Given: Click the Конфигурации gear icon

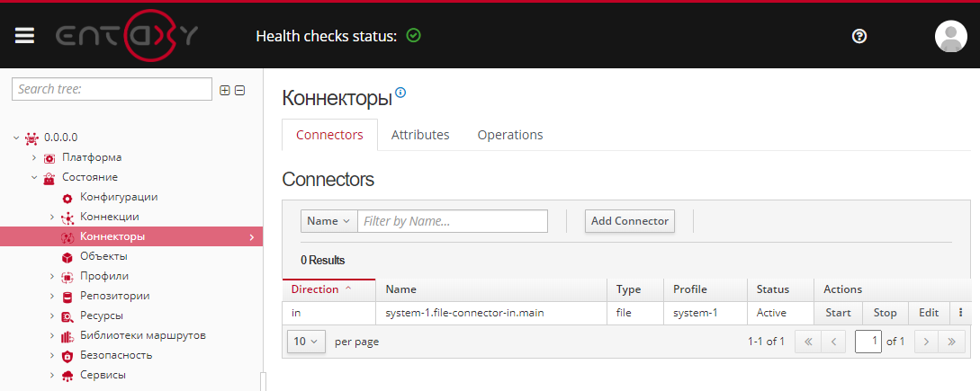Looking at the screenshot, I should coord(67,198).
